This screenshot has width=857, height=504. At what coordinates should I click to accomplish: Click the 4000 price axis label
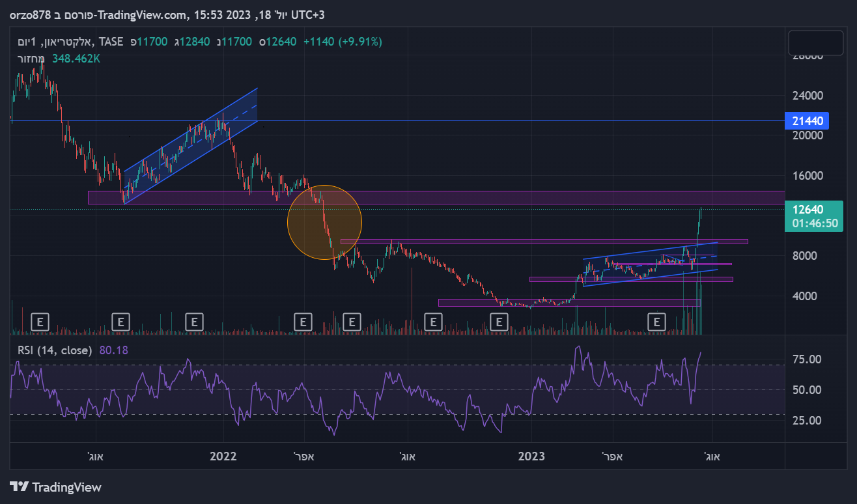[805, 296]
